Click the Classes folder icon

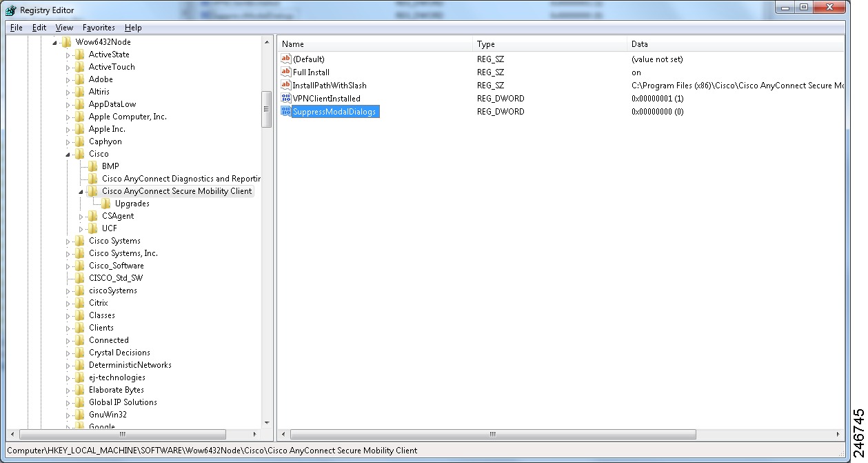pyautogui.click(x=80, y=315)
